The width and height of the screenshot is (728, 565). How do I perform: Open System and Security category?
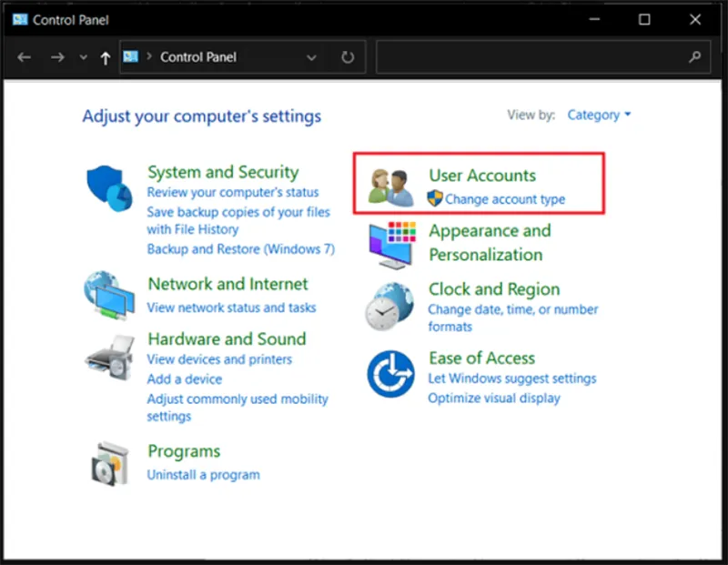click(x=223, y=172)
